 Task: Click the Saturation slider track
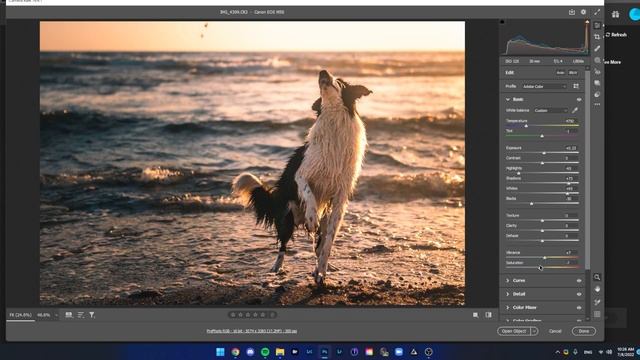[542, 267]
